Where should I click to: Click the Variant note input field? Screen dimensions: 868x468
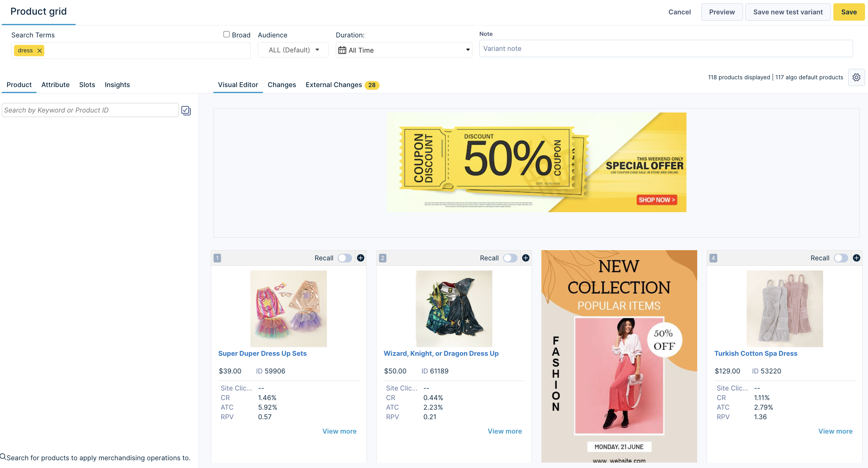pyautogui.click(x=666, y=48)
